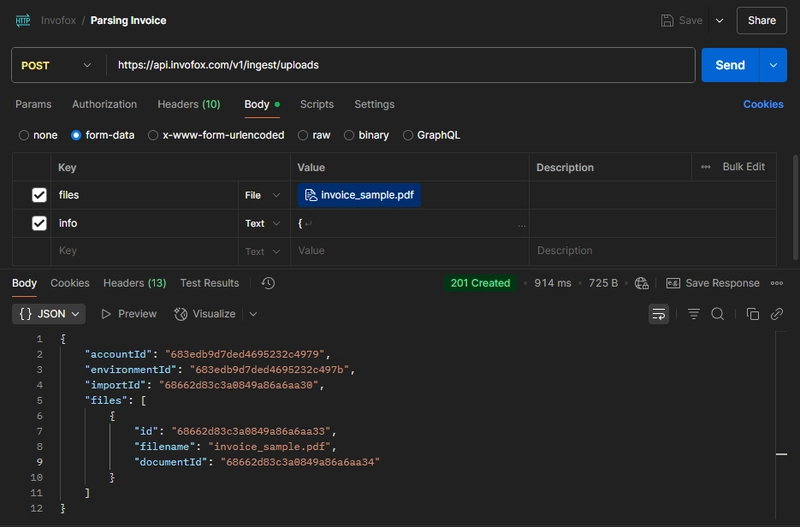Open the File type dropdown for files key
Screen dimensions: 800x527
click(262, 195)
